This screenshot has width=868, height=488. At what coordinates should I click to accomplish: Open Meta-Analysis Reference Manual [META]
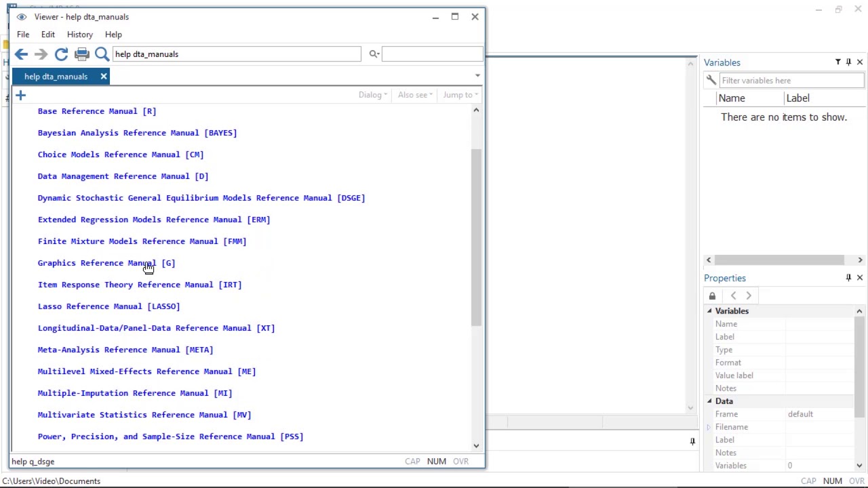(x=125, y=350)
